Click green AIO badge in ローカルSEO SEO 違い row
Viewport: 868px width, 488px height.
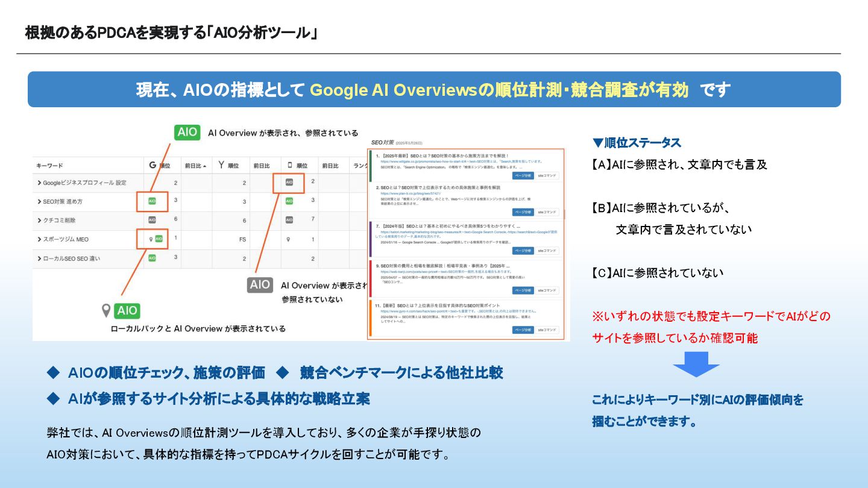[x=152, y=258]
